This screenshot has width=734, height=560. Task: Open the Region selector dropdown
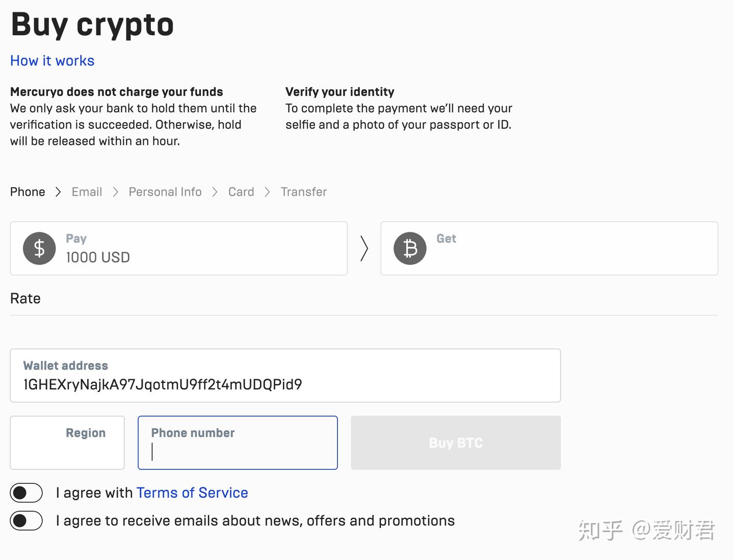point(67,442)
